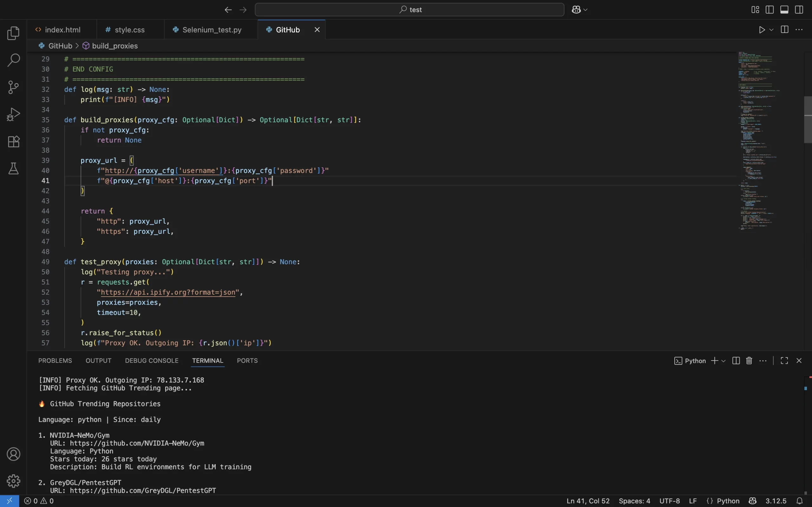
Task: Toggle the panel visibility
Action: 784,10
